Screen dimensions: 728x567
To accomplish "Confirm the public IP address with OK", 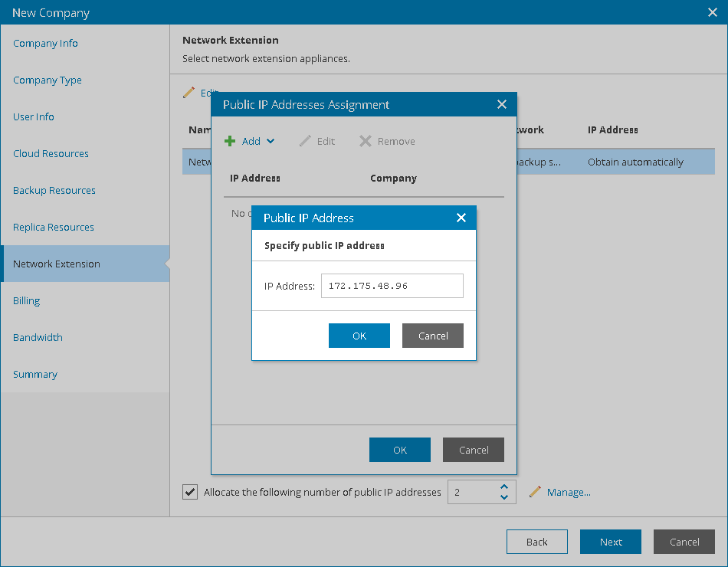I will 359,336.
